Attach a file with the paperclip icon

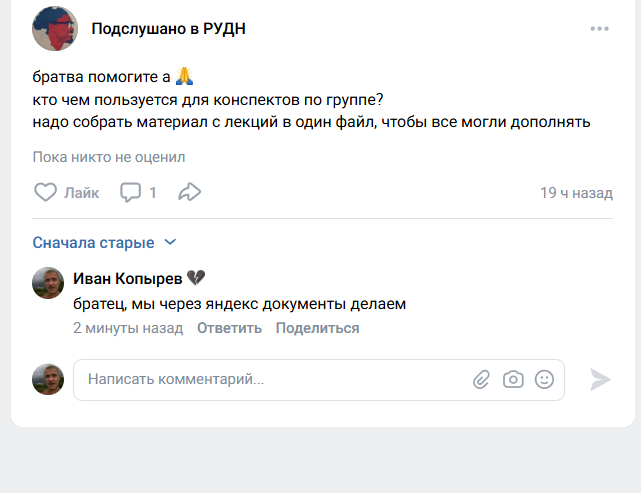click(482, 379)
